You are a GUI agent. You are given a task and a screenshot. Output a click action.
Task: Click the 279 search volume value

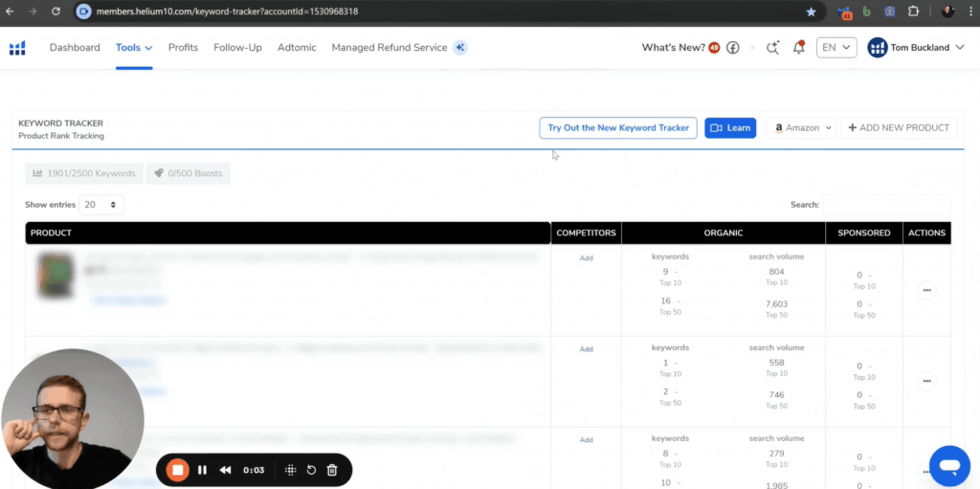[777, 454]
